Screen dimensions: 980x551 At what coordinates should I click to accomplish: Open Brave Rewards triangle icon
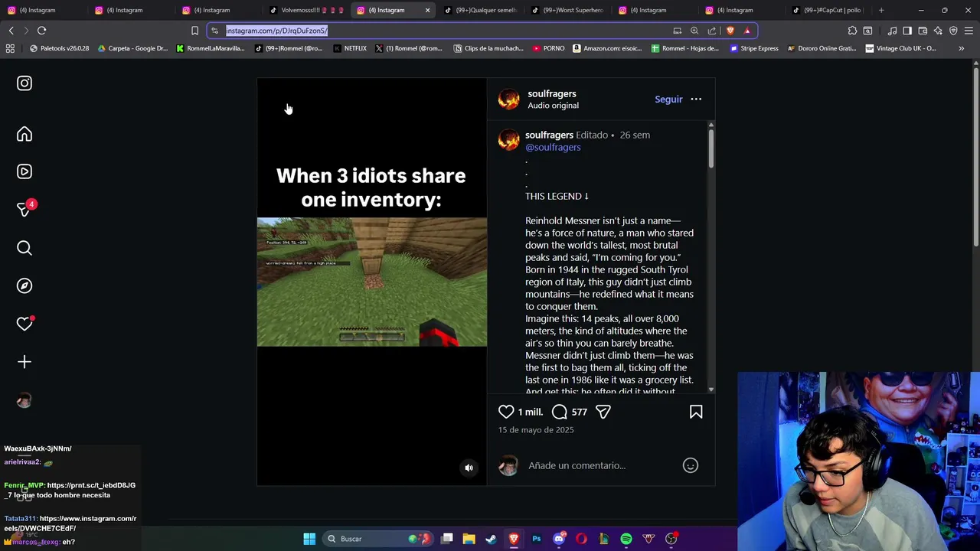747,31
